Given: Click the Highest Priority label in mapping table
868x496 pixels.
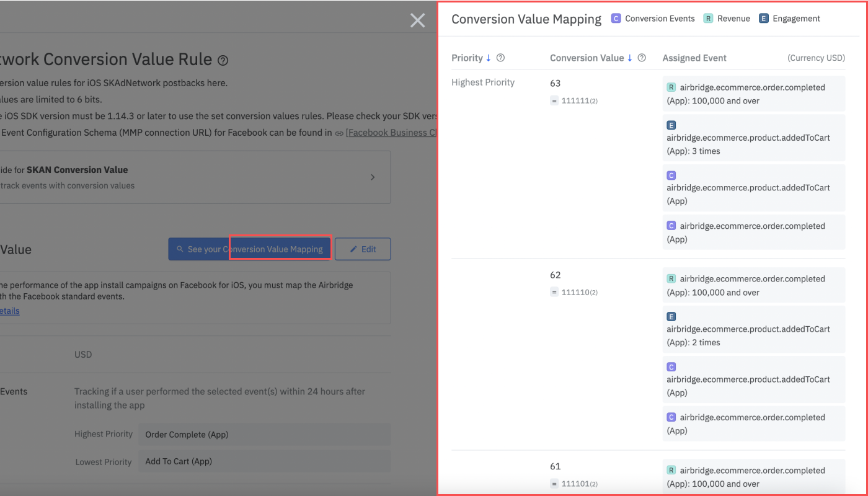Looking at the screenshot, I should [483, 82].
